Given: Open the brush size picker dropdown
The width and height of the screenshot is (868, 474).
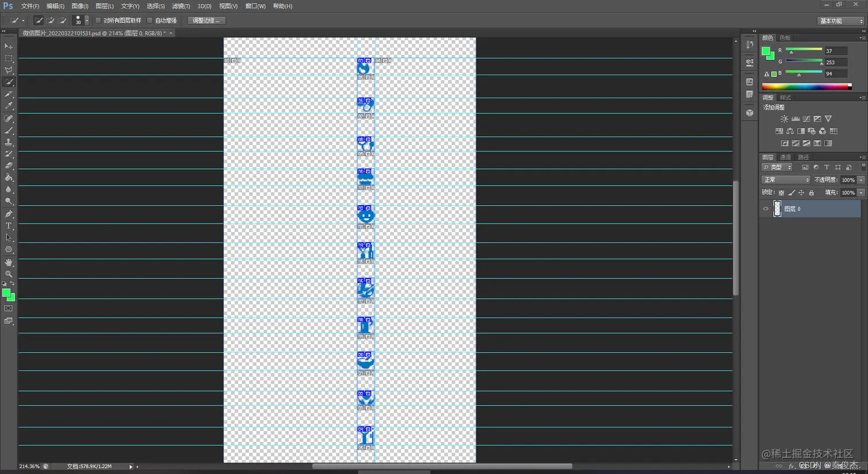Looking at the screenshot, I should (87, 20).
